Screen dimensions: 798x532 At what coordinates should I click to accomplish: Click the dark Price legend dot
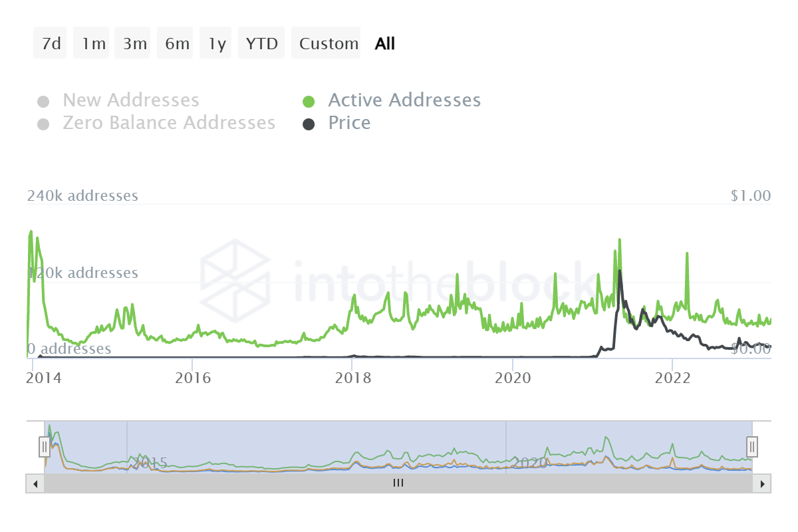pos(310,123)
